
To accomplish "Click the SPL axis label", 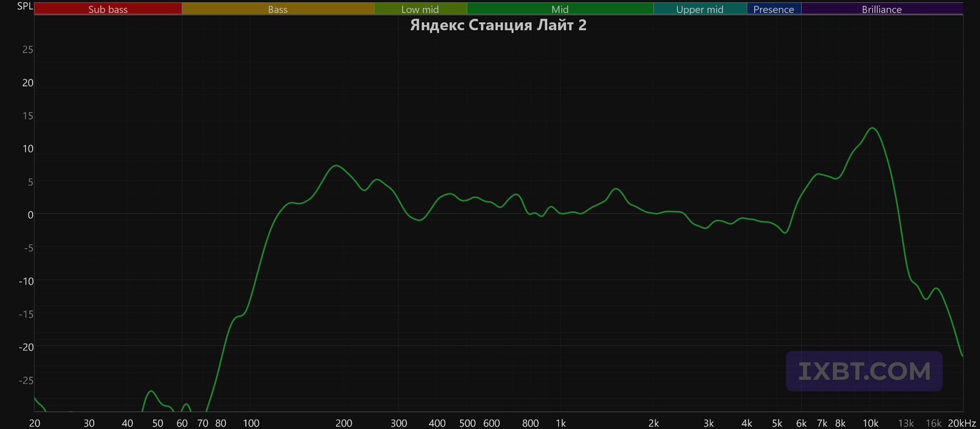I will pyautogui.click(x=25, y=6).
